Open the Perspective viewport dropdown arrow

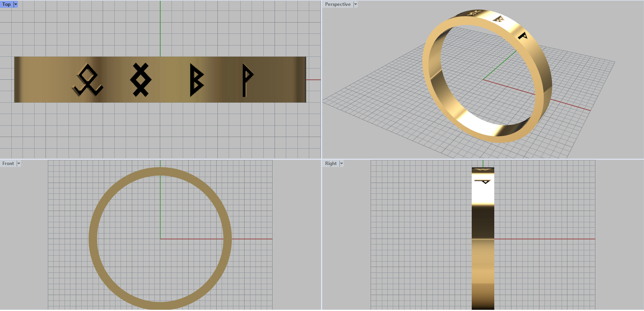click(x=355, y=4)
